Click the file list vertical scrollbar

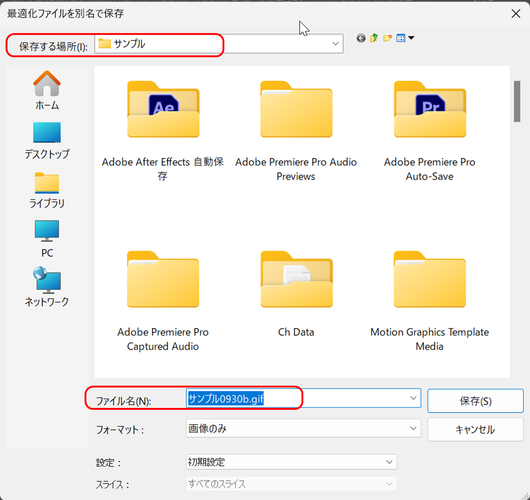517,221
